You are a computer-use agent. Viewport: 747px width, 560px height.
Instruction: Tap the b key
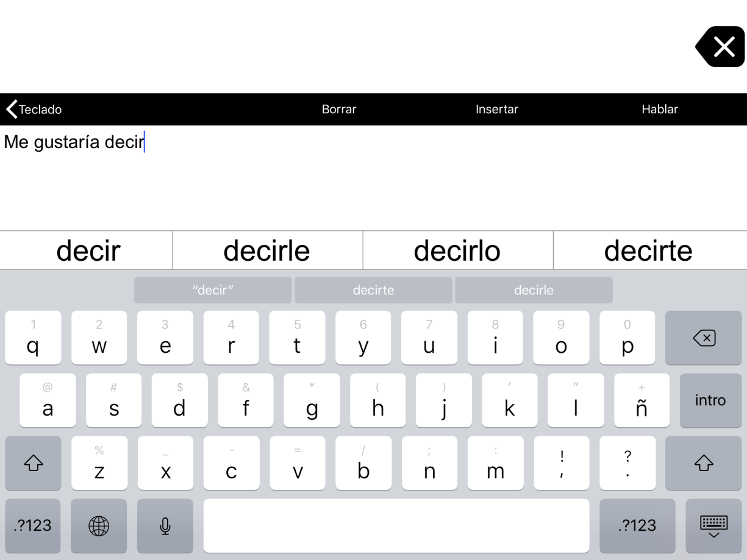click(363, 463)
